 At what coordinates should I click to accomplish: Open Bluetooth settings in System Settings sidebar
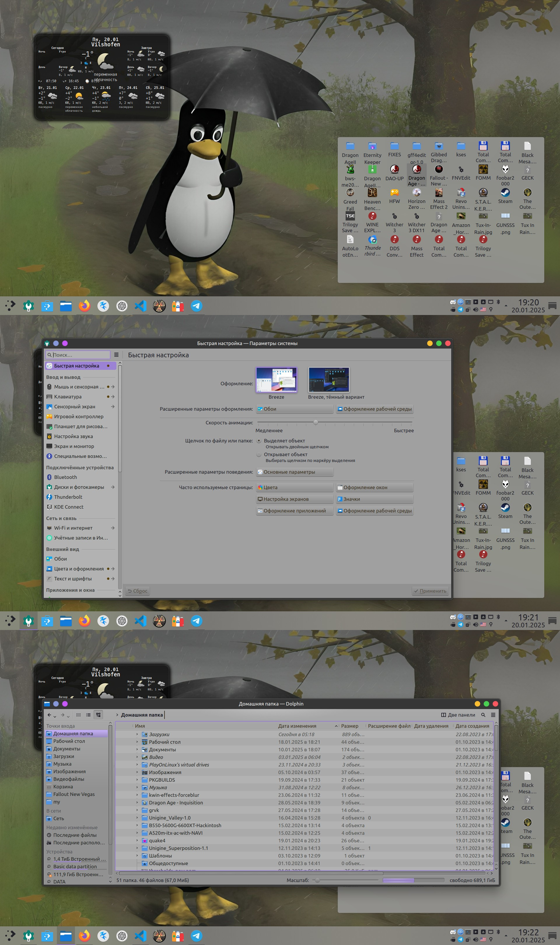coord(81,477)
